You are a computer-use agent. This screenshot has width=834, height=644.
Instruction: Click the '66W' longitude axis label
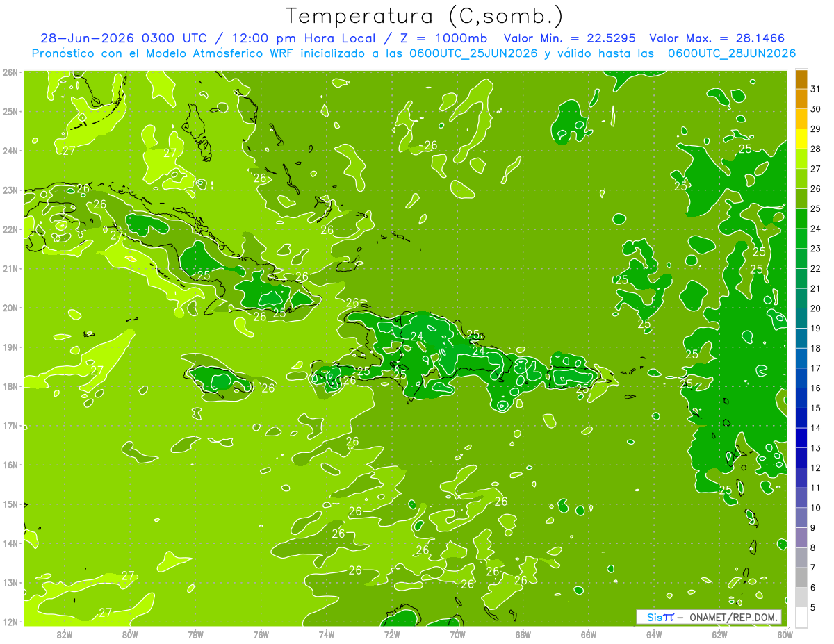coord(589,634)
